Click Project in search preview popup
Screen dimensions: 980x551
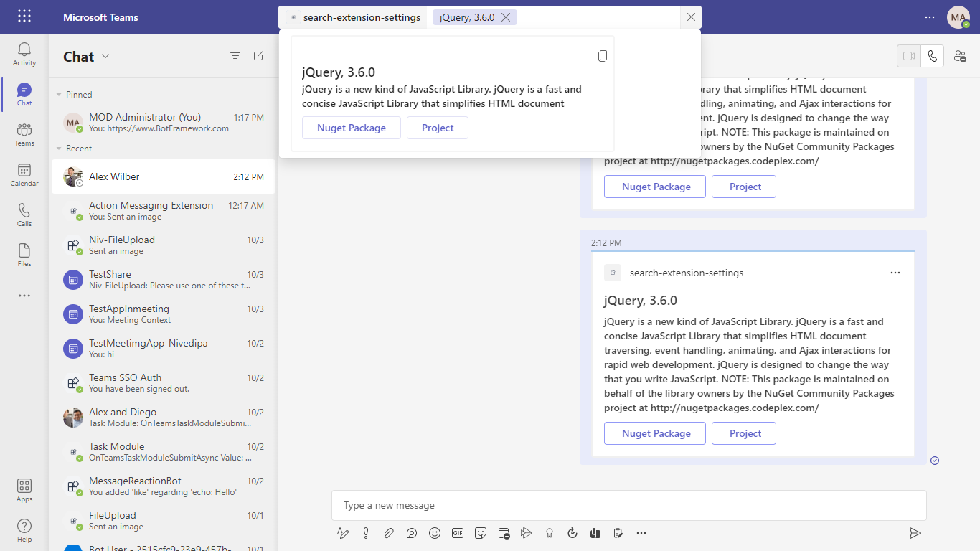tap(438, 128)
